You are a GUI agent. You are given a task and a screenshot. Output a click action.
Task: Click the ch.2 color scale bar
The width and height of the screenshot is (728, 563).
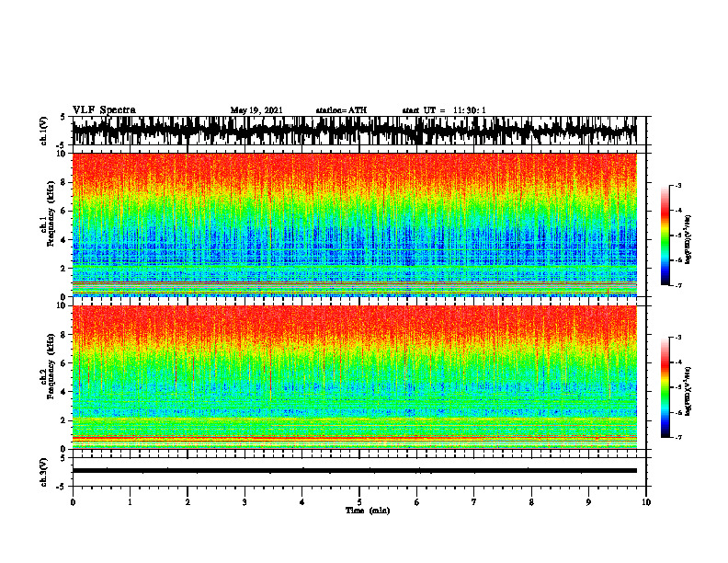(x=665, y=387)
